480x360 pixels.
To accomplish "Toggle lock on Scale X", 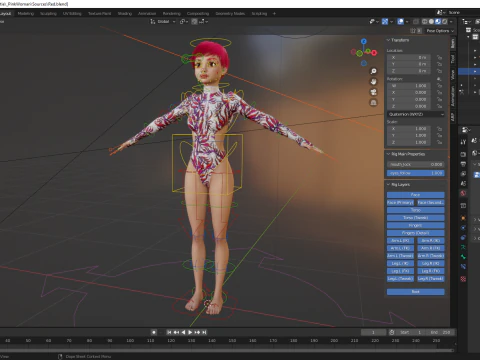I will pos(439,129).
